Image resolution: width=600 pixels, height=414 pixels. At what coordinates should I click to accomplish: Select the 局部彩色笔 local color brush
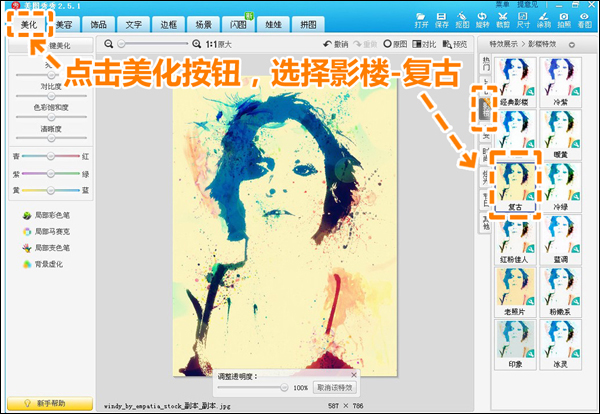[45, 214]
